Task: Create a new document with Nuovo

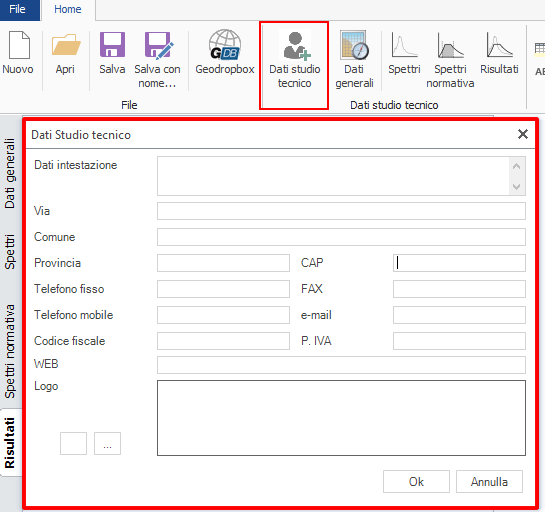Action: [18, 52]
